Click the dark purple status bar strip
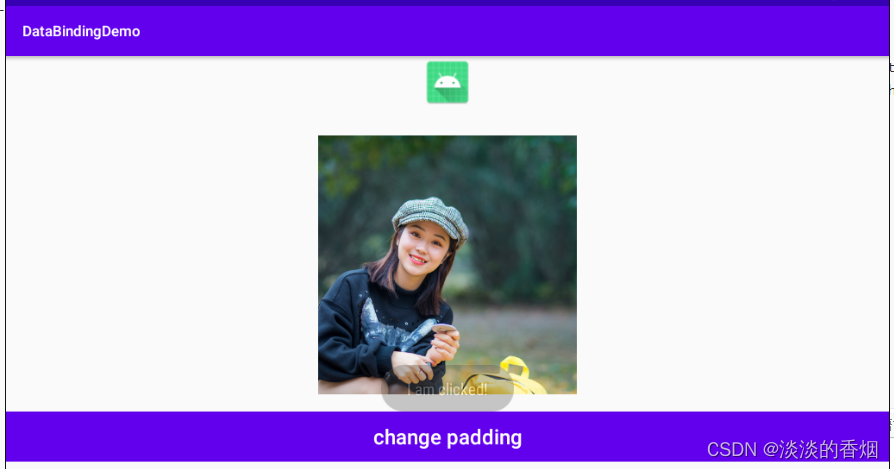The width and height of the screenshot is (894, 469). (448, 3)
